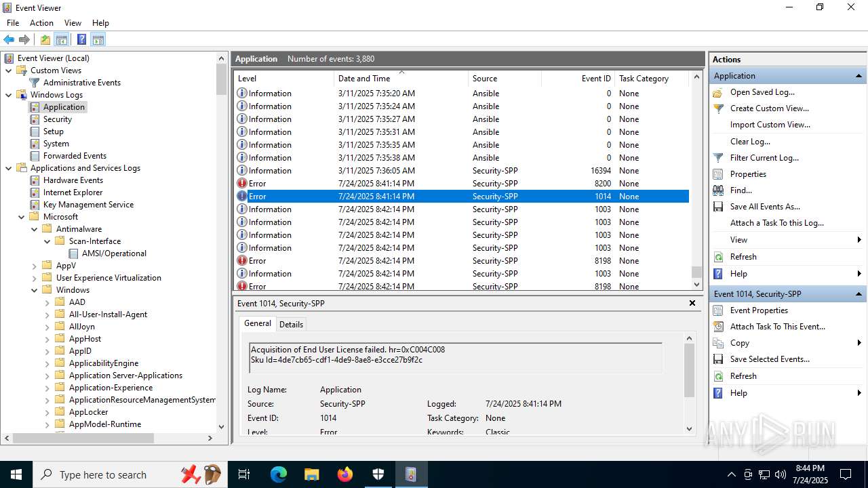868x488 pixels.
Task: Open Windows Security shield on taskbar
Action: [x=378, y=474]
